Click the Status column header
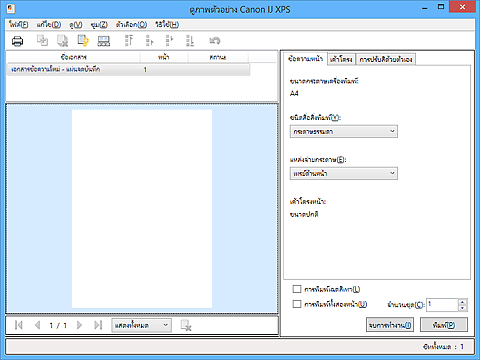The width and height of the screenshot is (480, 360). 218,57
